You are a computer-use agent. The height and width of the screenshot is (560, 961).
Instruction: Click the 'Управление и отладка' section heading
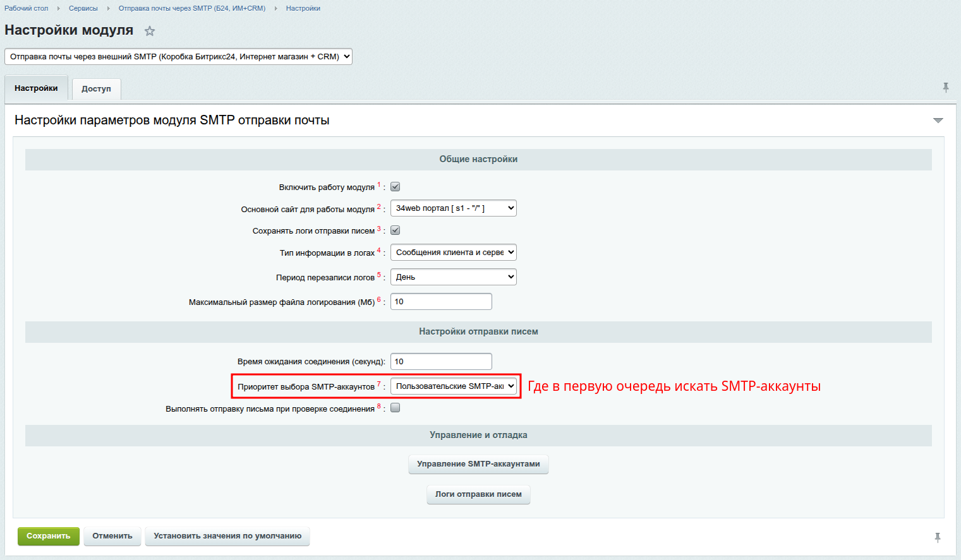click(x=478, y=435)
